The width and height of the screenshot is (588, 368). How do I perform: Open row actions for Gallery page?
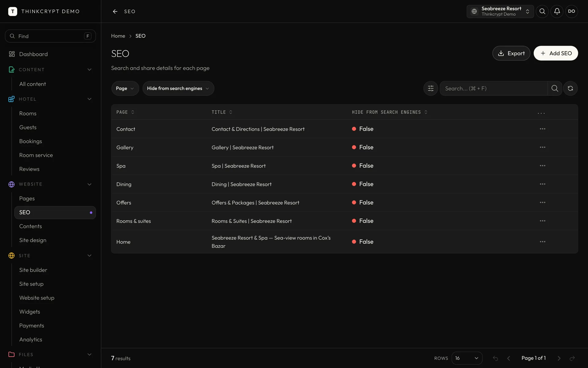click(x=542, y=147)
